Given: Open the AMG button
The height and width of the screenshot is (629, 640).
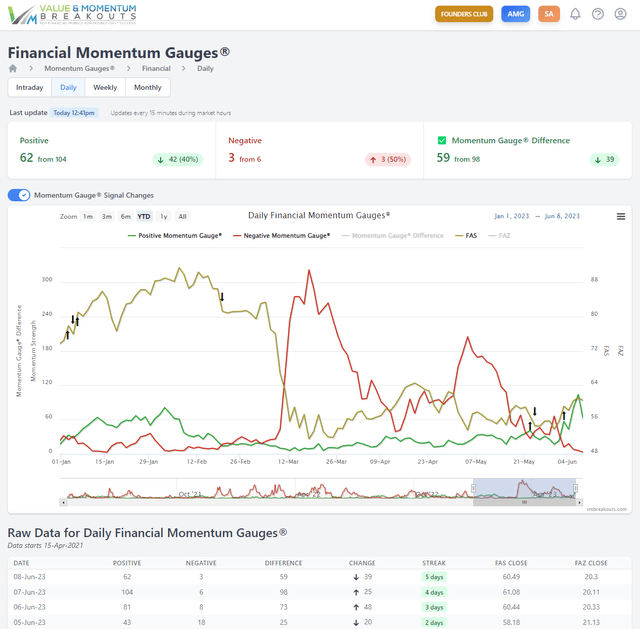Looking at the screenshot, I should tap(516, 14).
